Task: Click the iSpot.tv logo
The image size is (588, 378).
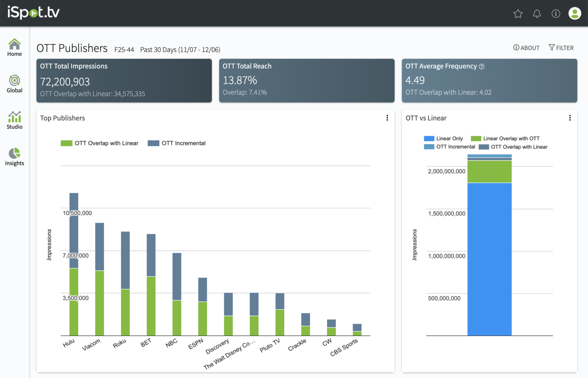Action: coord(34,13)
